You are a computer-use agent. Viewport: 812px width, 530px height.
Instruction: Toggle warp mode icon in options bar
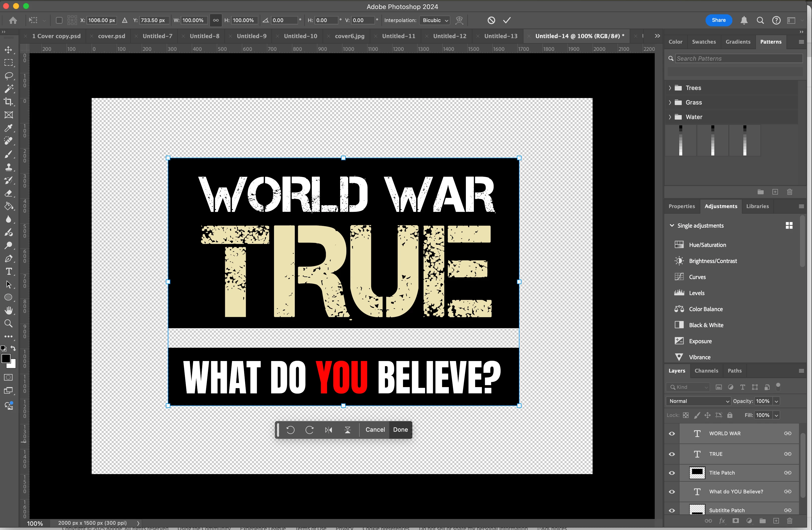tap(459, 21)
